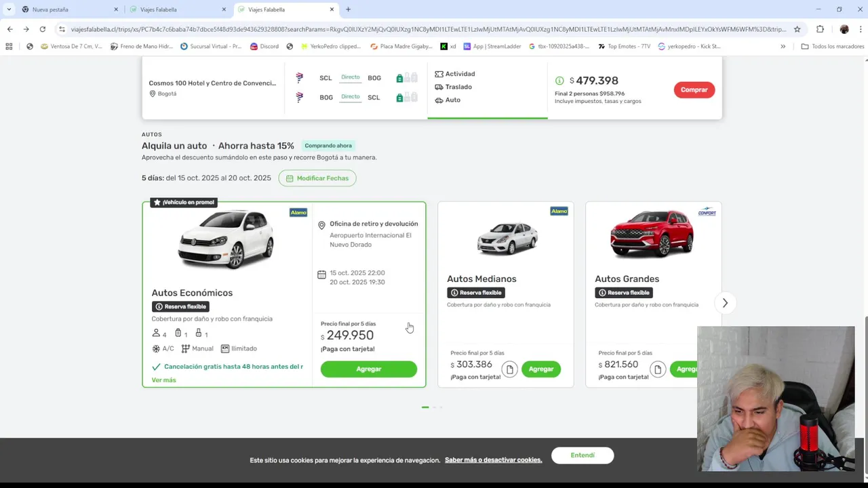The width and height of the screenshot is (868, 488).
Task: Open Reserva flexible info on Autos Económicos
Action: coord(180,307)
